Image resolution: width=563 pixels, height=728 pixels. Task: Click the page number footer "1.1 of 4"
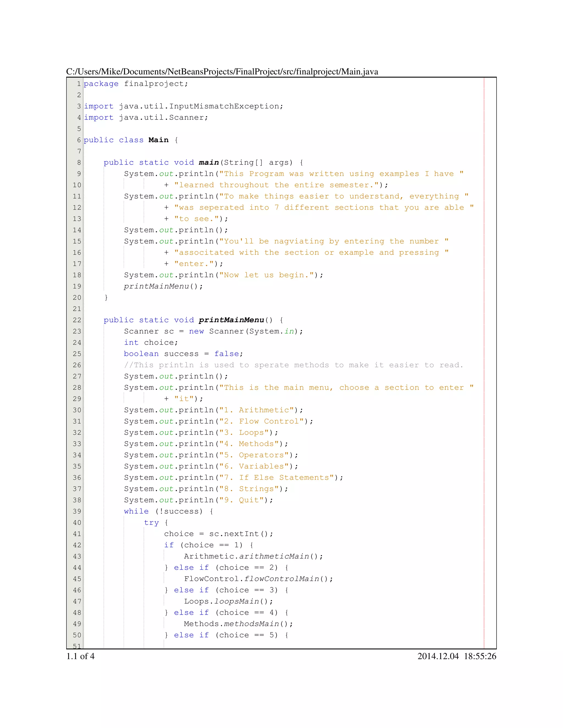[80, 656]
